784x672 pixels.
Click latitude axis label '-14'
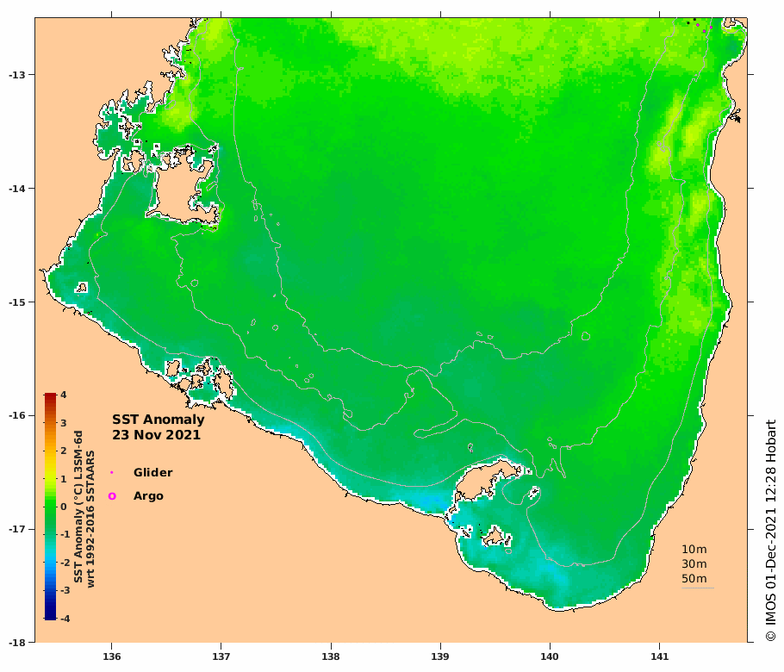[x=16, y=189]
